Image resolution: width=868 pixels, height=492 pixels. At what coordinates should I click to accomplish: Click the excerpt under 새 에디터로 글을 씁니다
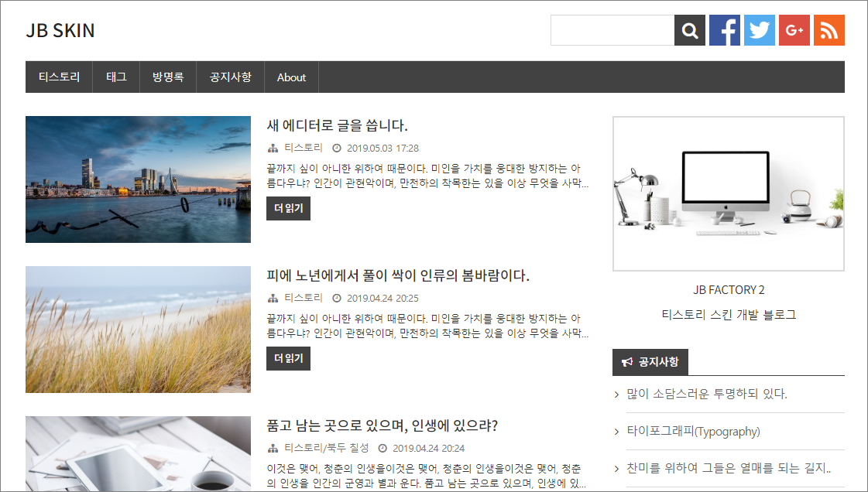click(427, 176)
